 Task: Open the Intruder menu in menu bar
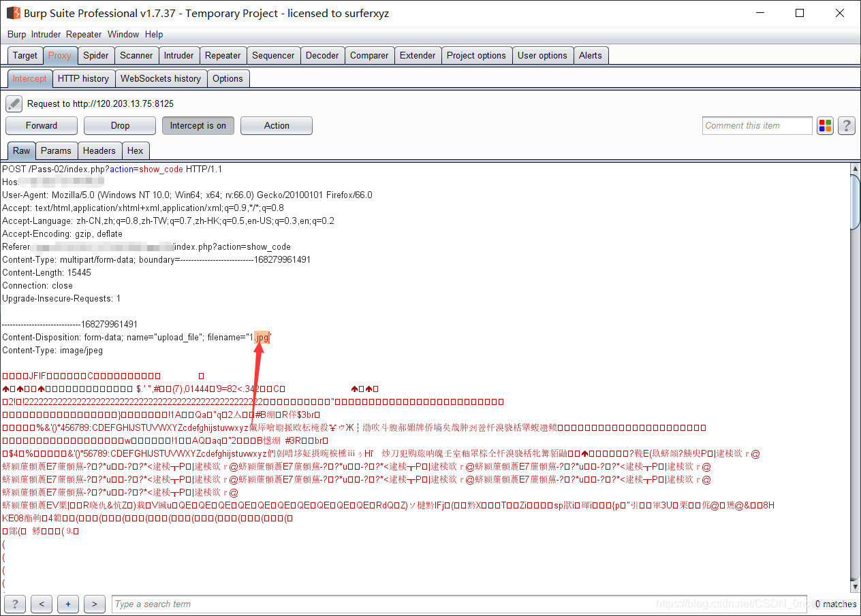click(x=46, y=34)
